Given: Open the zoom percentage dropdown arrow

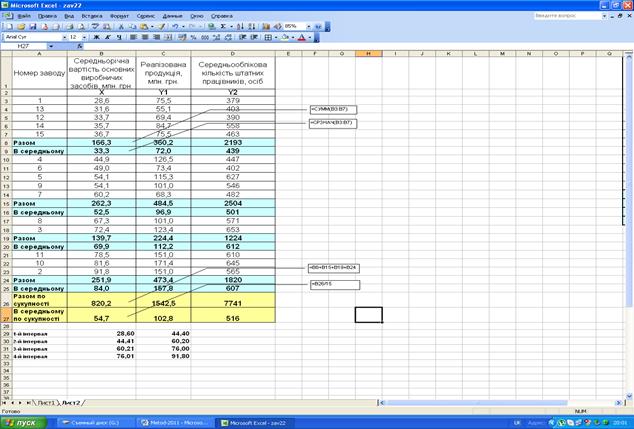Looking at the screenshot, I should pyautogui.click(x=309, y=26).
